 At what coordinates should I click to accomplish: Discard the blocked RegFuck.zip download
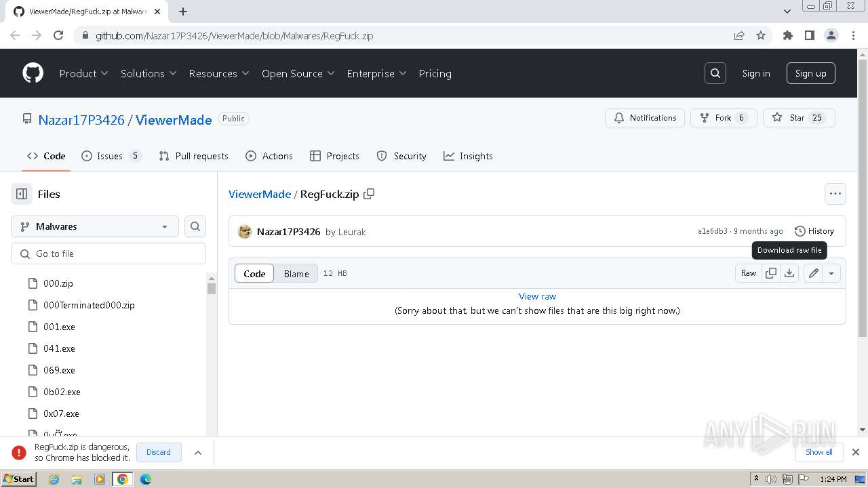[x=159, y=452]
